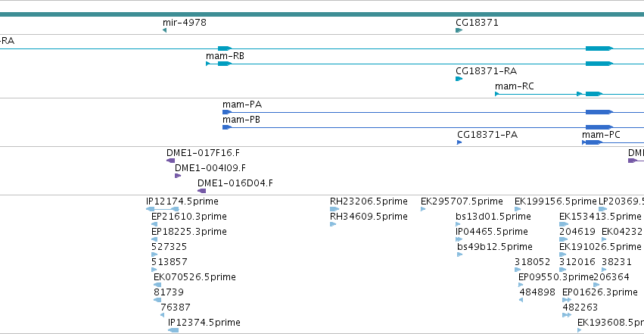
Task: Select the RH34609.5prime EST arrow
Action: (333, 224)
